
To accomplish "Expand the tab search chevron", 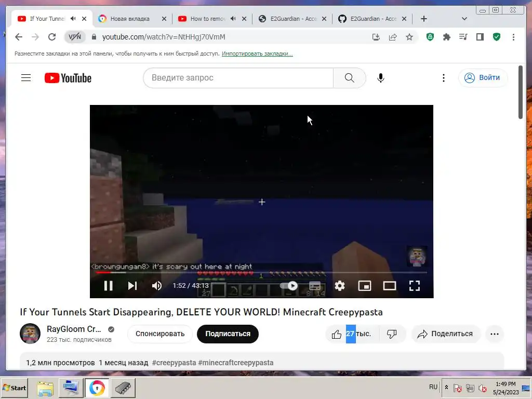I will (464, 19).
